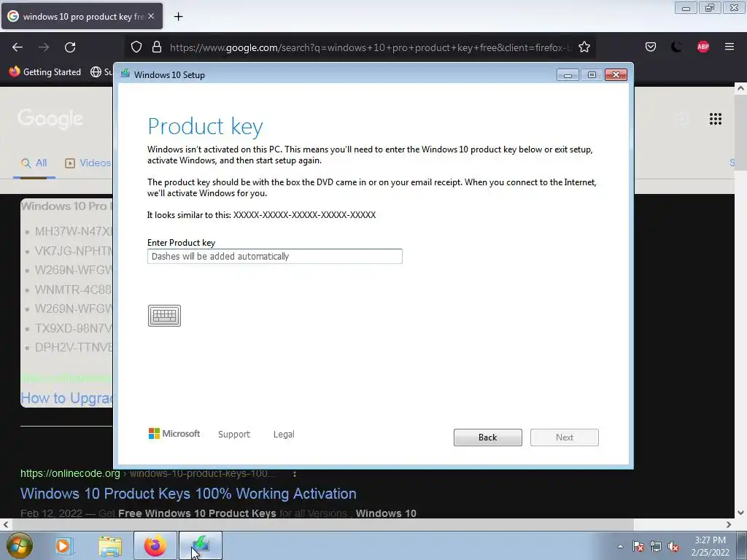The height and width of the screenshot is (560, 747).
Task: Go forward a page in Firefox
Action: (44, 47)
